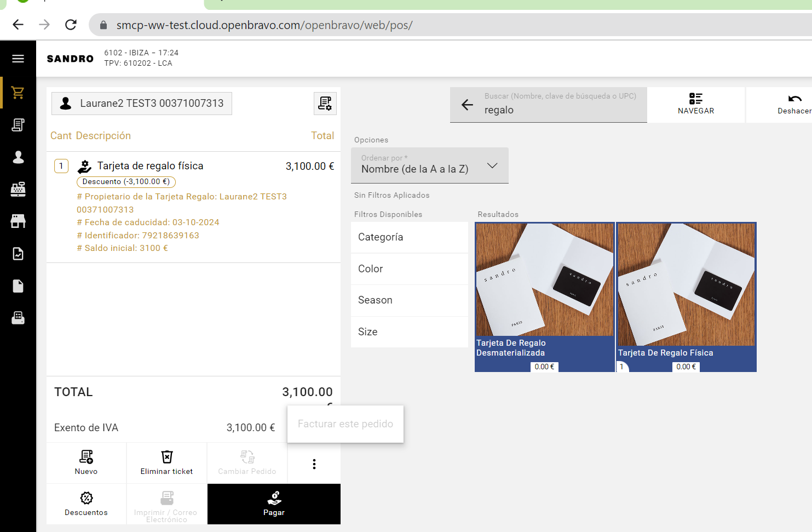Open the hamburger menu in sidebar

coord(18,59)
